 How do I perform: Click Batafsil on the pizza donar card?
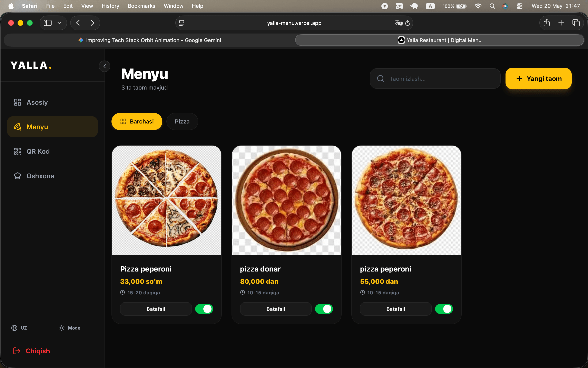click(276, 309)
